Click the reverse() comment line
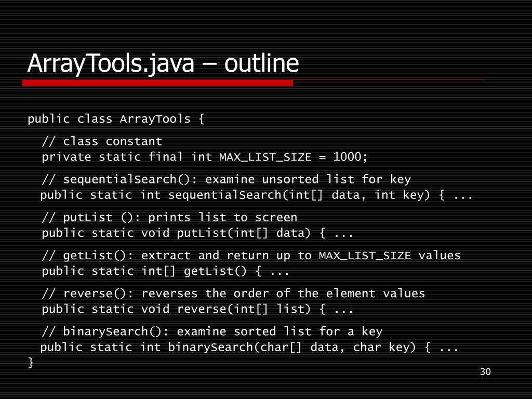The height and width of the screenshot is (399, 532). point(233,293)
